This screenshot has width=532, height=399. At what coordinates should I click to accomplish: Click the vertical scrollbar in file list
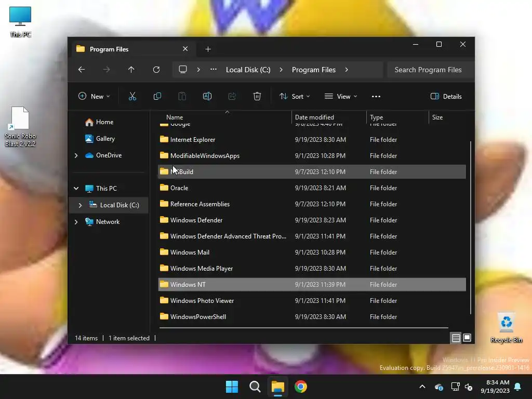470,228
